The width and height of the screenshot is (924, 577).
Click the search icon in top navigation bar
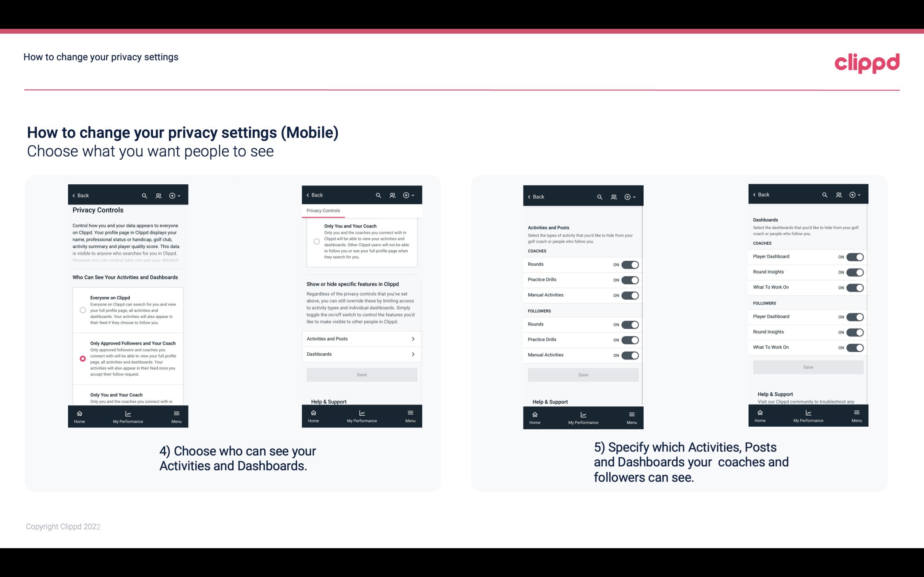pos(144,196)
